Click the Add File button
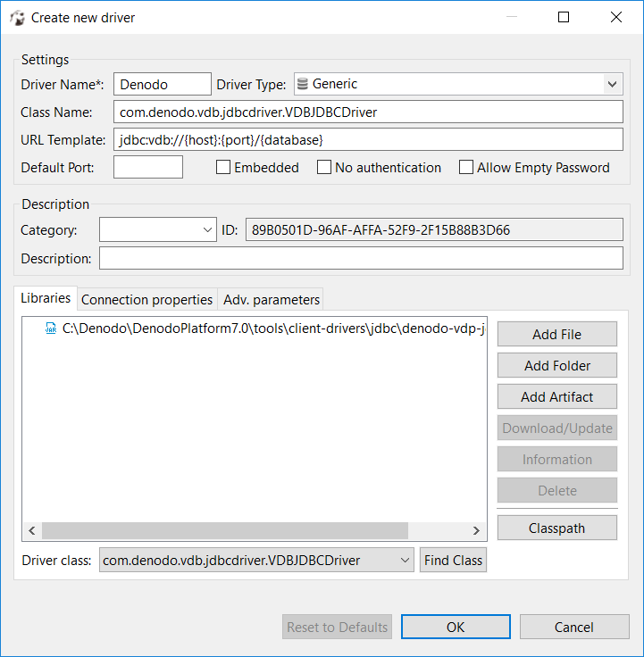 557,335
